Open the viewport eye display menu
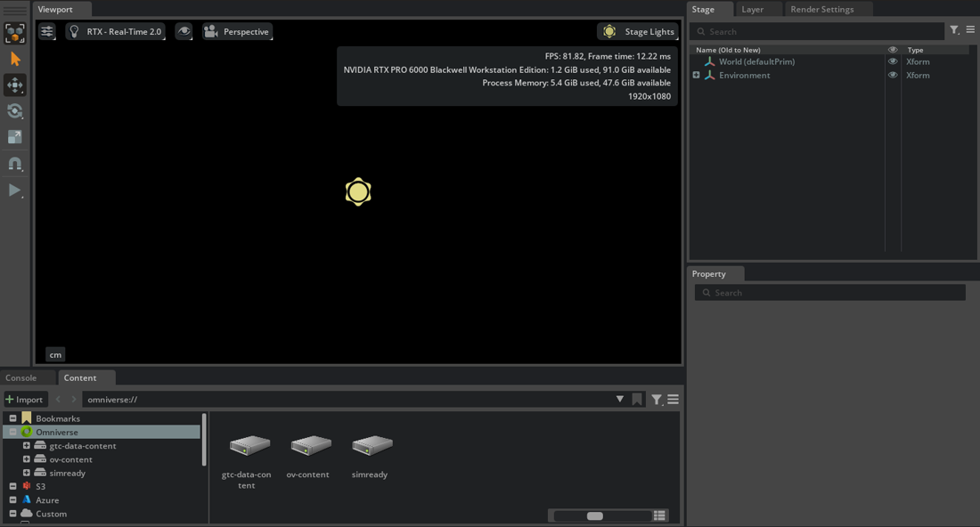980x527 pixels. pos(184,31)
